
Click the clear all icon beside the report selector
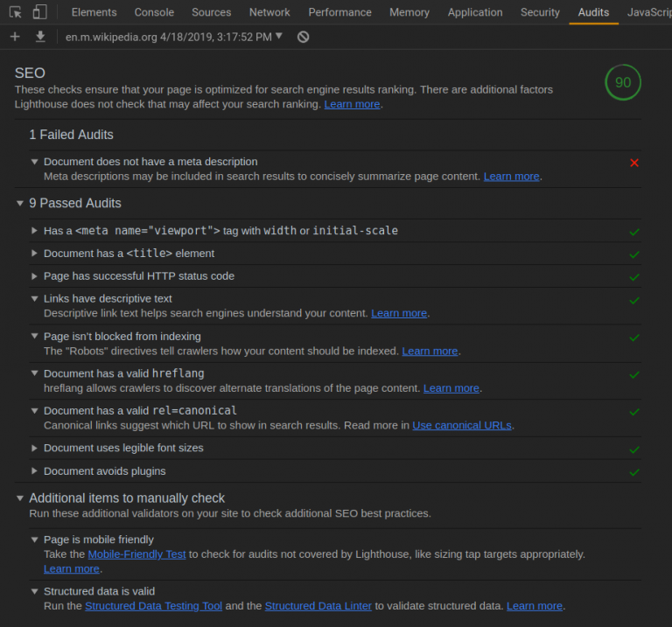pyautogui.click(x=303, y=38)
